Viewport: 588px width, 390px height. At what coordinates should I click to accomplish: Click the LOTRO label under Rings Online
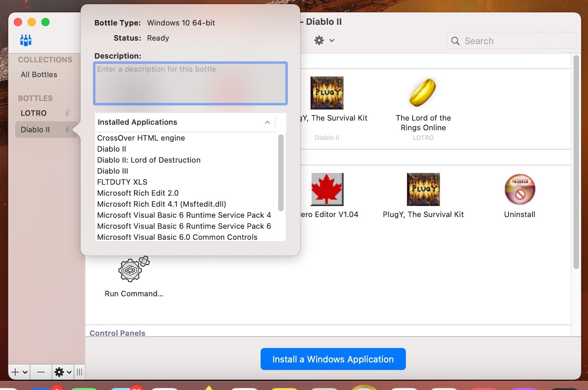(x=423, y=138)
